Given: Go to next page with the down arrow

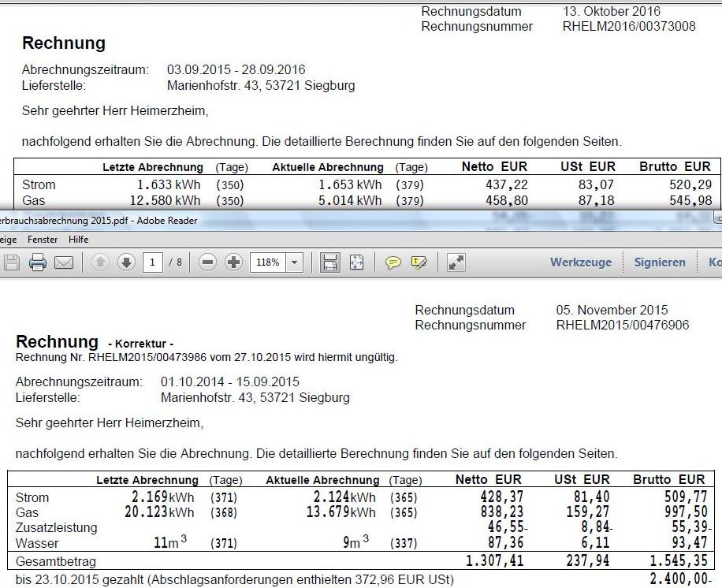Looking at the screenshot, I should point(126,262).
